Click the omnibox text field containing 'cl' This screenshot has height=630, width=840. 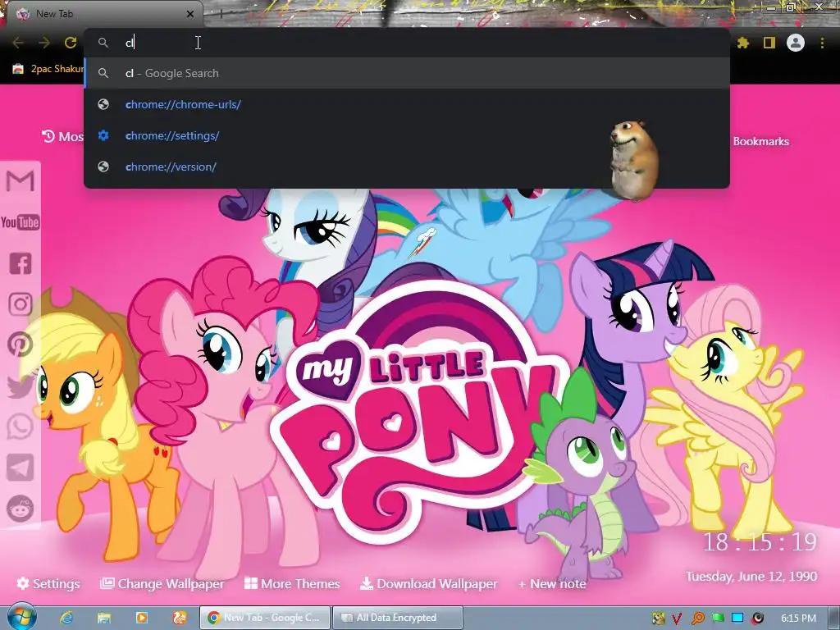(407, 43)
